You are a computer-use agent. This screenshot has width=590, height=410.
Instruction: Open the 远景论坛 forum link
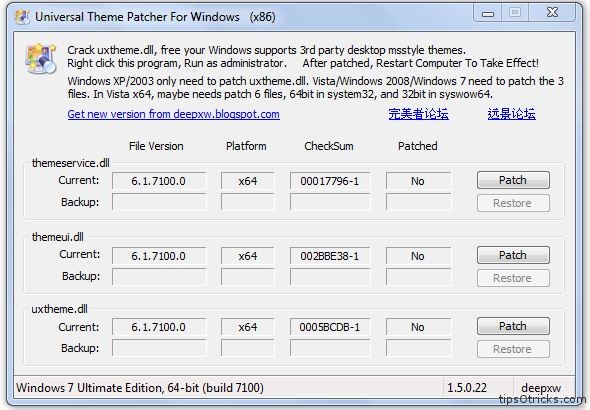[x=511, y=114]
